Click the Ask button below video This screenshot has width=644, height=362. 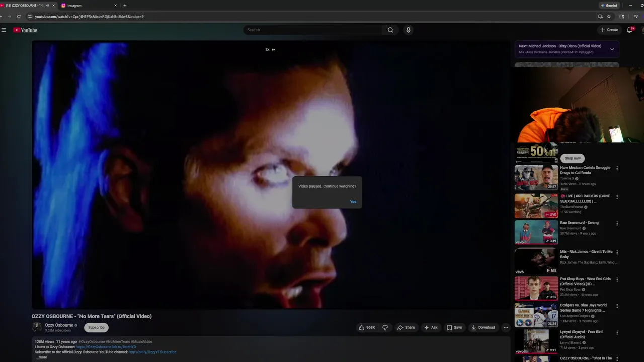431,327
